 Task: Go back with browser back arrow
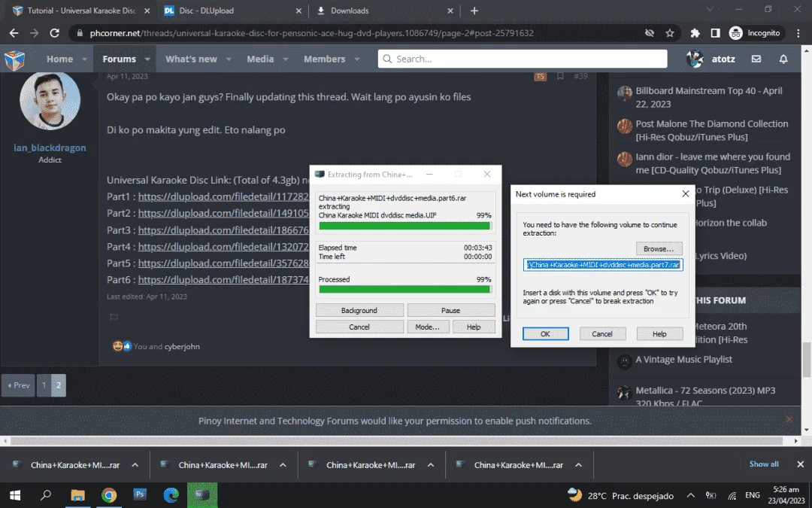(14, 32)
